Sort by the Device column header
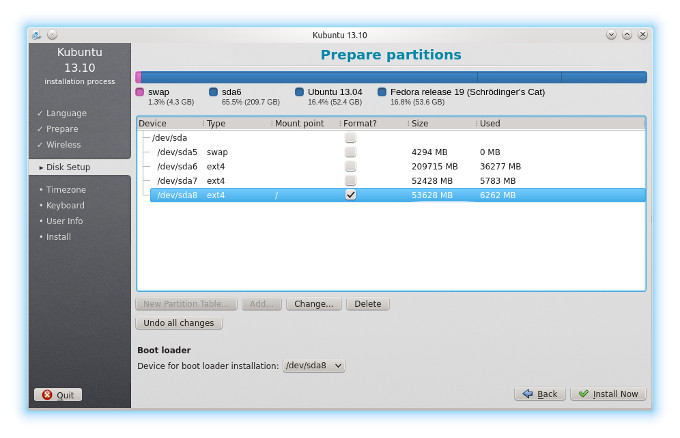 (x=170, y=124)
